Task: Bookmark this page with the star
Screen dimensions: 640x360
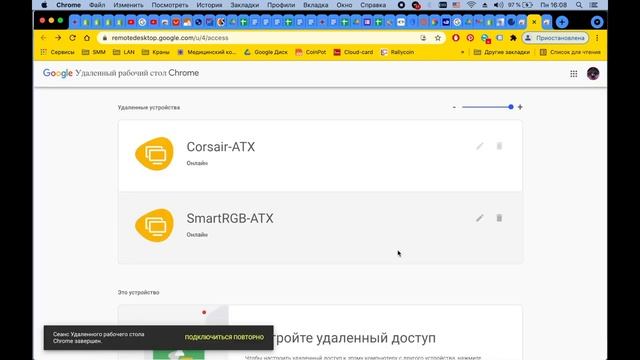Action: [438, 38]
